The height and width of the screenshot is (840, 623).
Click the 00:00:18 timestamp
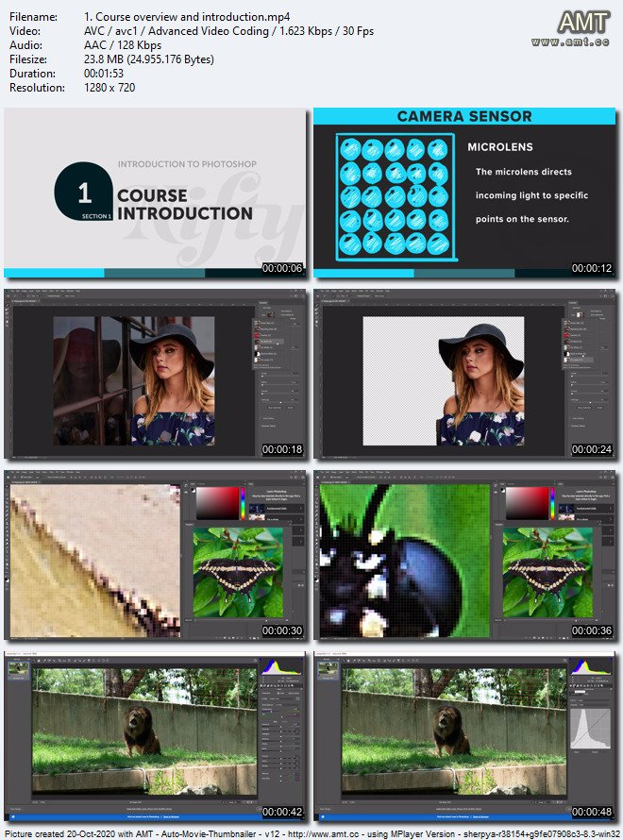pyautogui.click(x=282, y=449)
